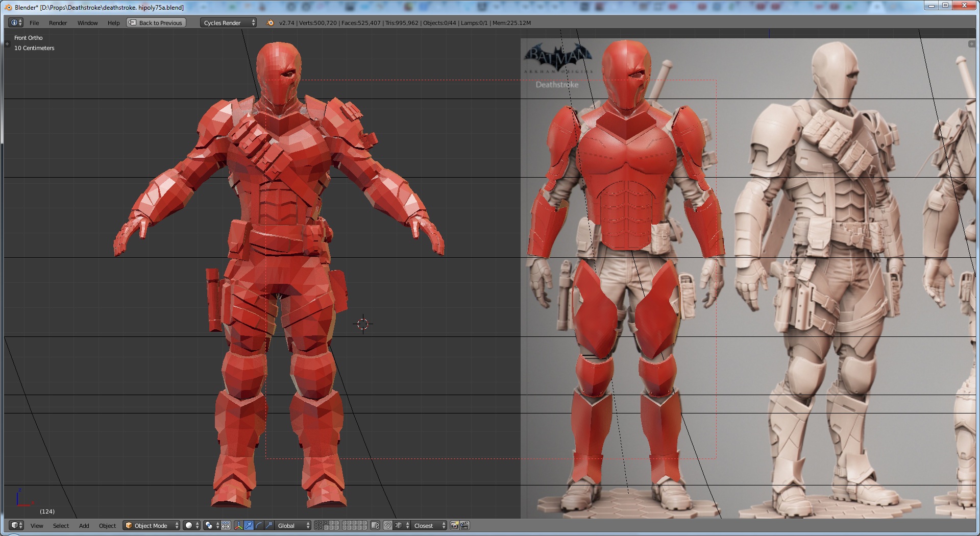
Task: Open the Add menu in viewport header
Action: coord(84,526)
